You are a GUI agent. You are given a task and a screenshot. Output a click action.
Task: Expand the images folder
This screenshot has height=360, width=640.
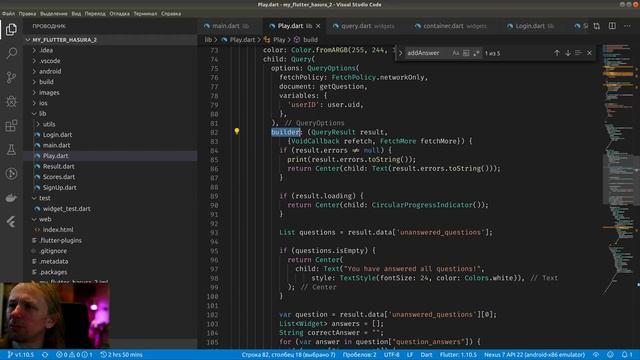[x=110, y=93]
